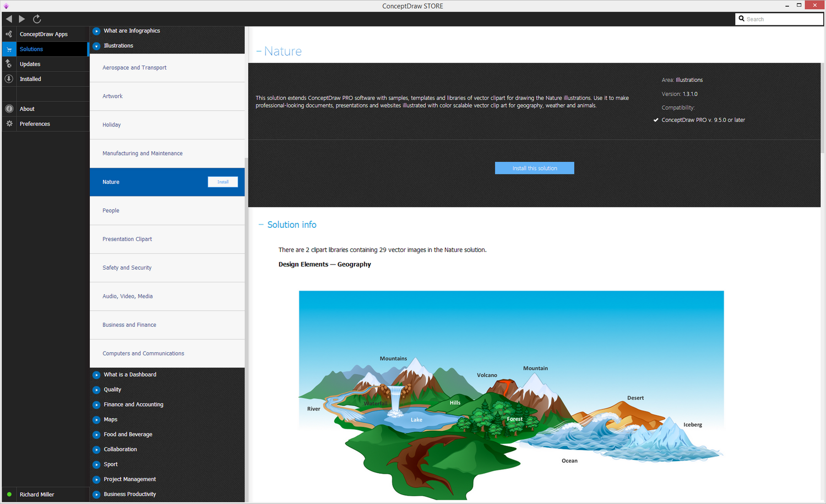Click the 'Design Elements — Geography' heading

tap(324, 264)
